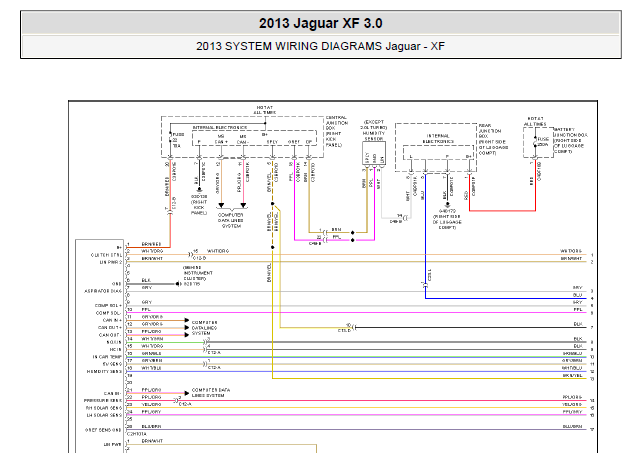Click the WHT/BLU wire label at pin 18
The image size is (635, 453).
pyautogui.click(x=151, y=368)
